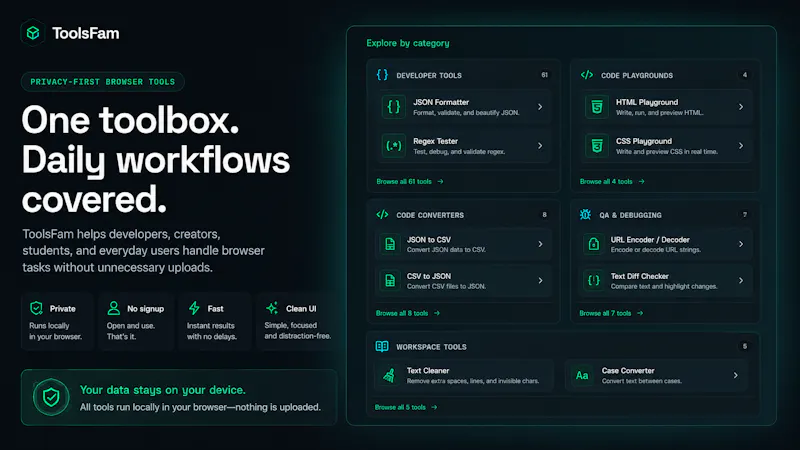Click the HTML Playground title text
Screen dimensions: 800x450
646,102
